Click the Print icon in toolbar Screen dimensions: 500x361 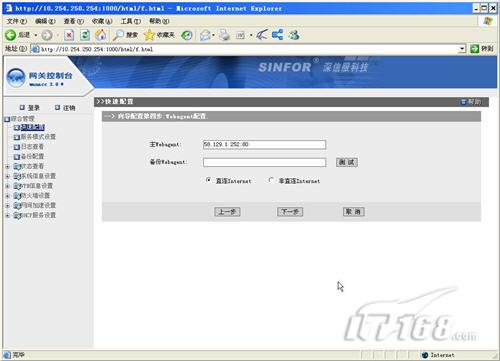tap(224, 35)
